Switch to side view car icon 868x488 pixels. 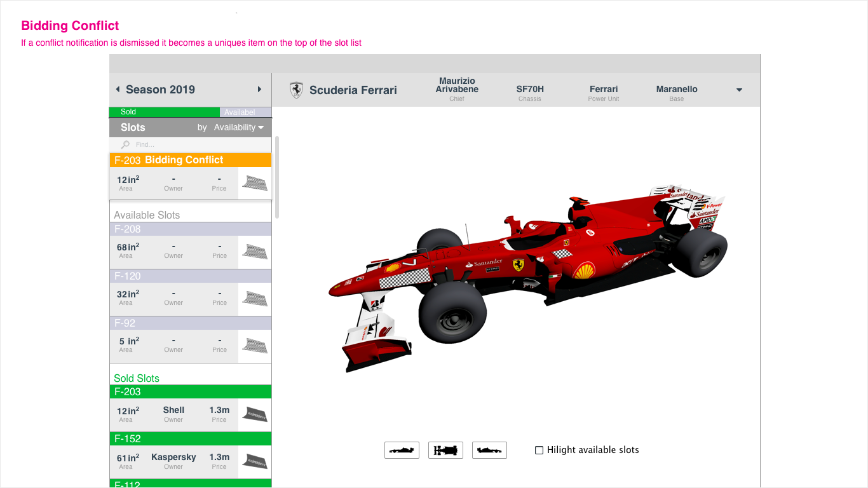pyautogui.click(x=402, y=450)
